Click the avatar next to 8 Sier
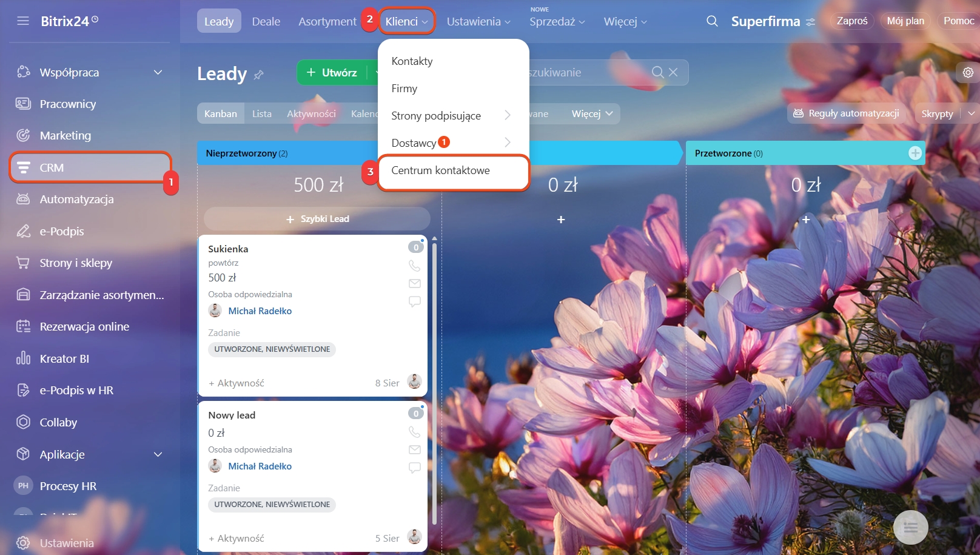 pyautogui.click(x=414, y=382)
